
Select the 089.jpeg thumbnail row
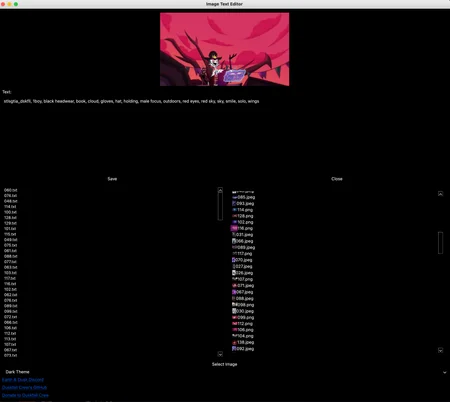coord(243,247)
